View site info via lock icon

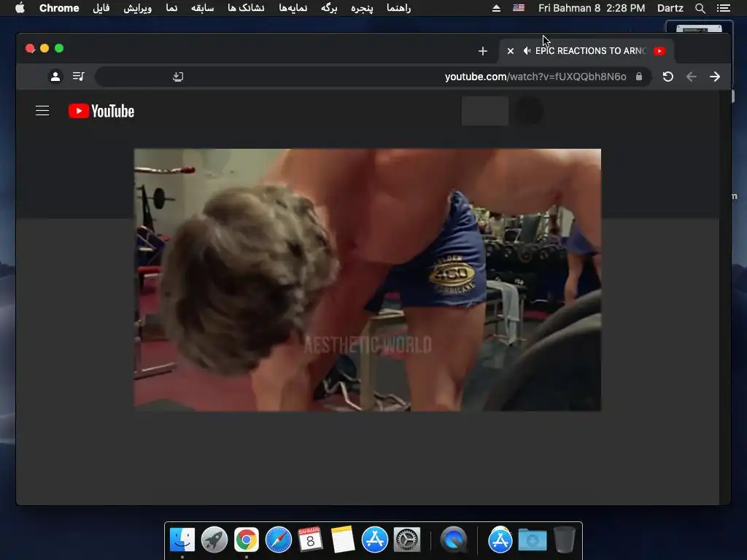tap(639, 77)
